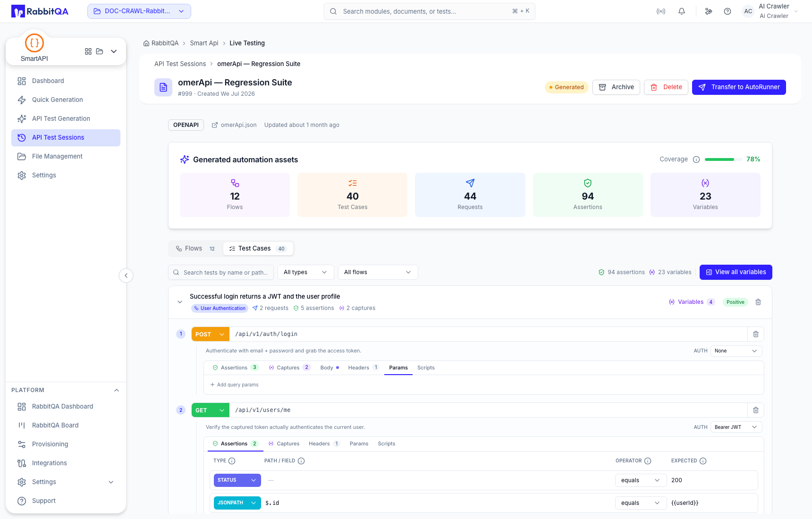Delete the Successful login test case trash icon

[758, 302]
